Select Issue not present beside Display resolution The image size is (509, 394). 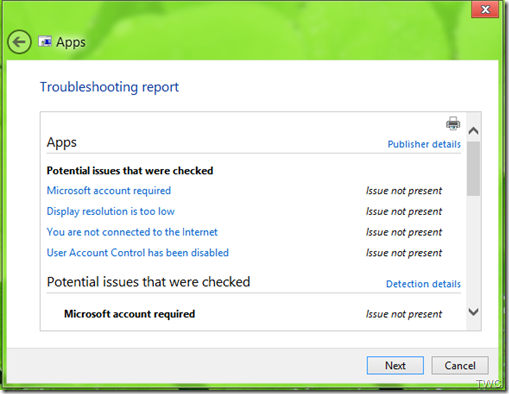pos(404,211)
